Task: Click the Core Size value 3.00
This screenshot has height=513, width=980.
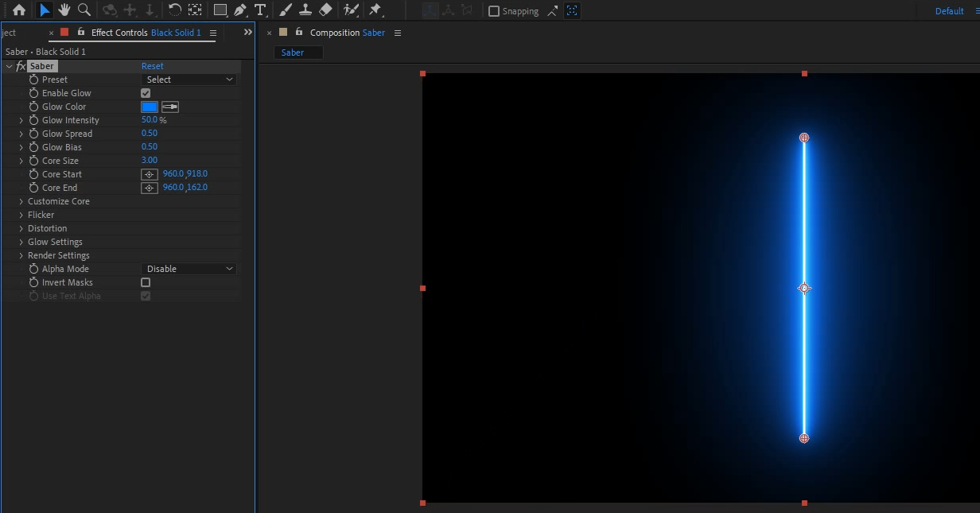Action: tap(150, 161)
